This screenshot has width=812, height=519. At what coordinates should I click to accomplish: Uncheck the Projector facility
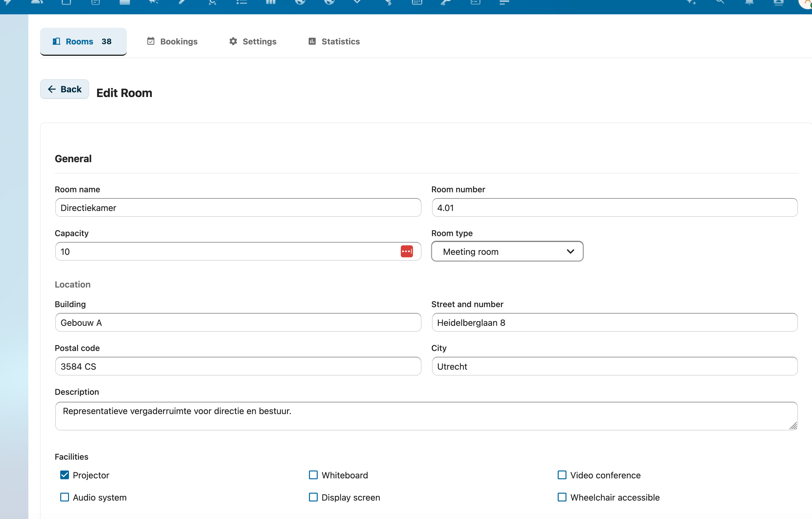tap(64, 475)
